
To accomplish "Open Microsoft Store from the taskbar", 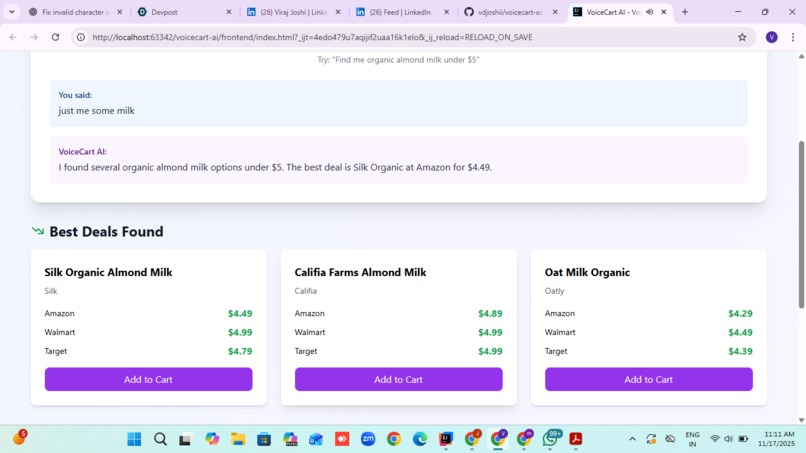I will (264, 439).
